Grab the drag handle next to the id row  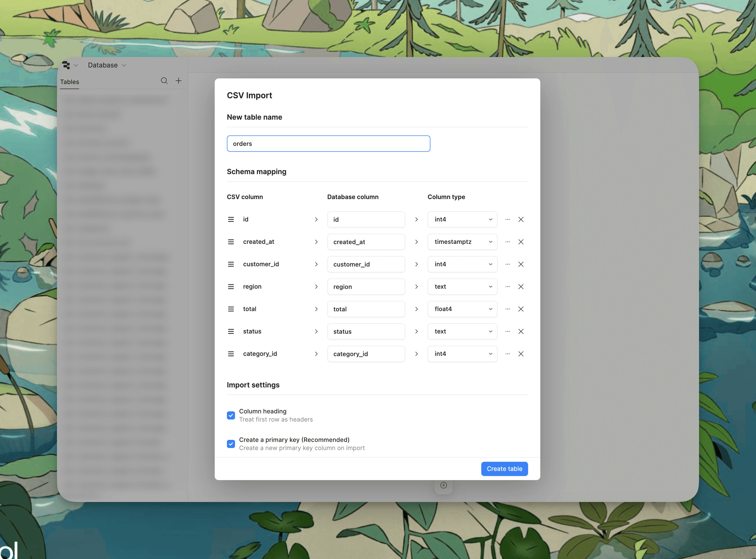[231, 219]
